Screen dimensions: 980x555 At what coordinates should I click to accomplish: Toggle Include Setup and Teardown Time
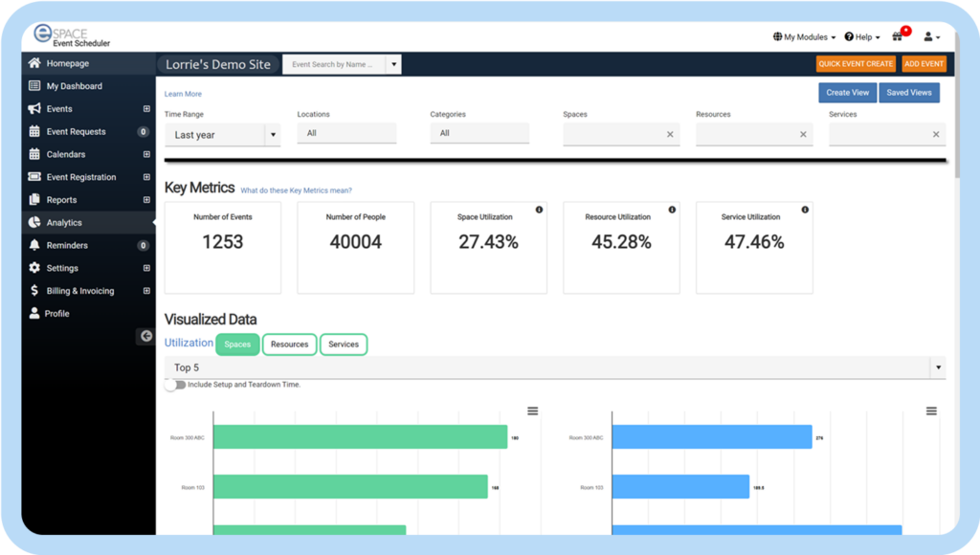tap(174, 385)
